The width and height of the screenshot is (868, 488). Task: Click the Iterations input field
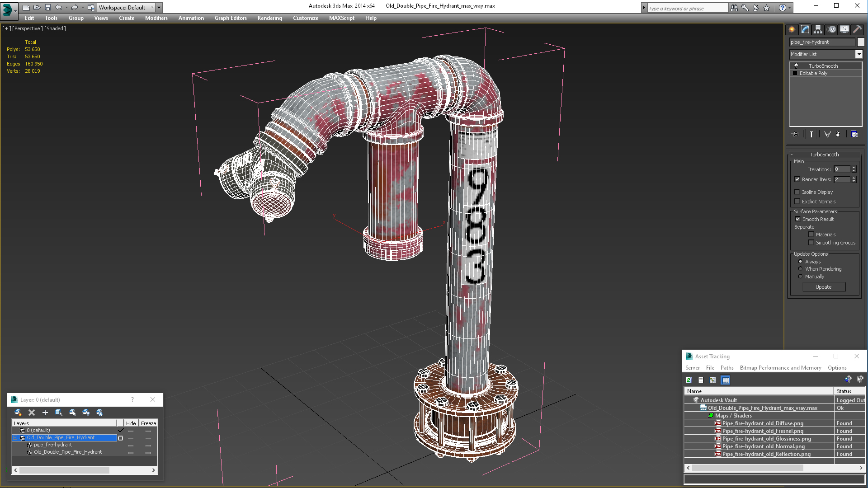[842, 169]
